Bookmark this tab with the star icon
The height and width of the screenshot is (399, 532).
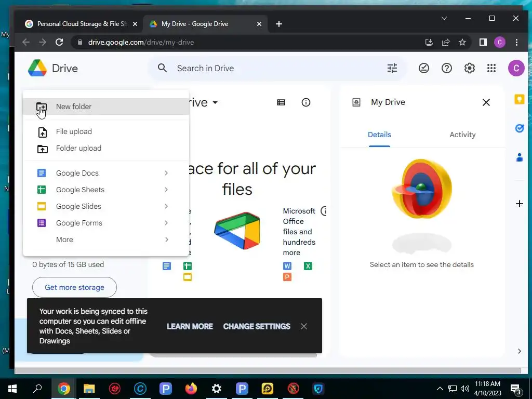pos(462,43)
